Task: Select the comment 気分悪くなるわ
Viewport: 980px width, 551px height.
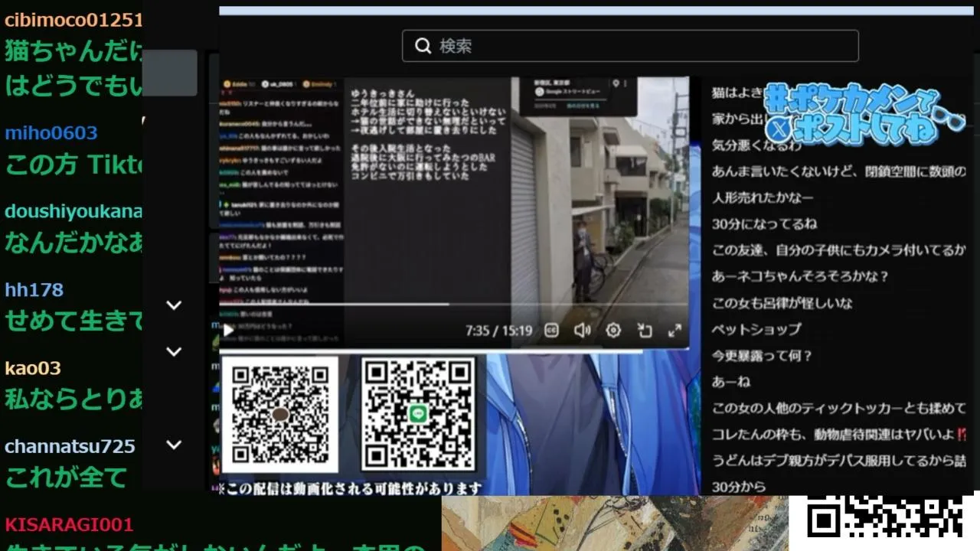Action: coord(756,145)
